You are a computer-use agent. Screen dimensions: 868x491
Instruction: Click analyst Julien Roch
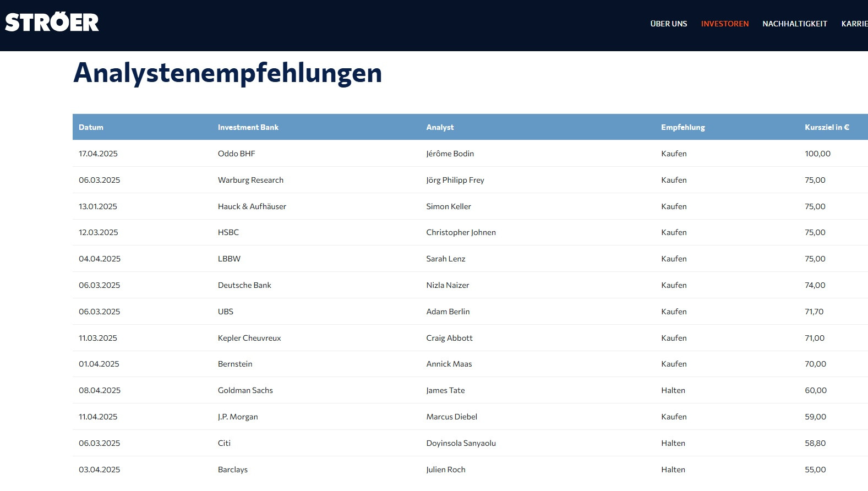(445, 470)
